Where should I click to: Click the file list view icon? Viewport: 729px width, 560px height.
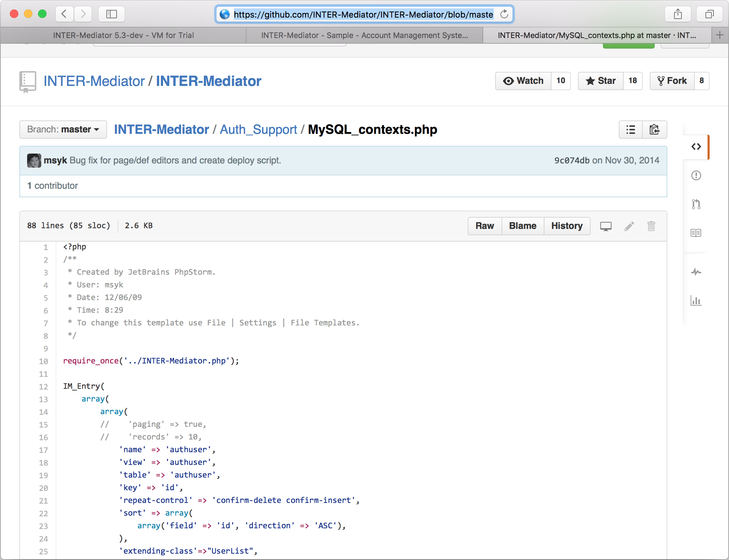click(x=631, y=130)
